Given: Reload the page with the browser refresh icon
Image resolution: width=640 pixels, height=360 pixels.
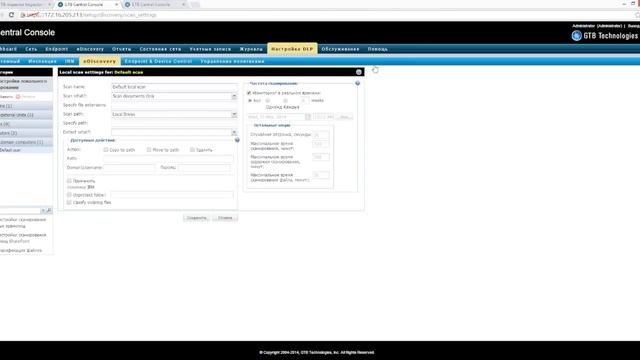Looking at the screenshot, I should [x=11, y=15].
